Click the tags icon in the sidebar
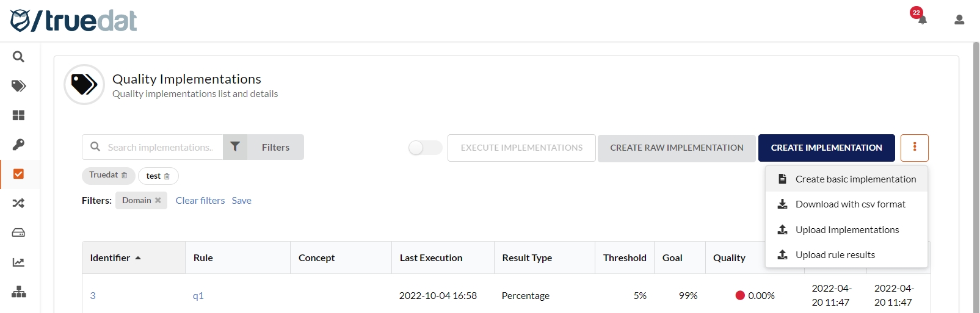 [18, 86]
